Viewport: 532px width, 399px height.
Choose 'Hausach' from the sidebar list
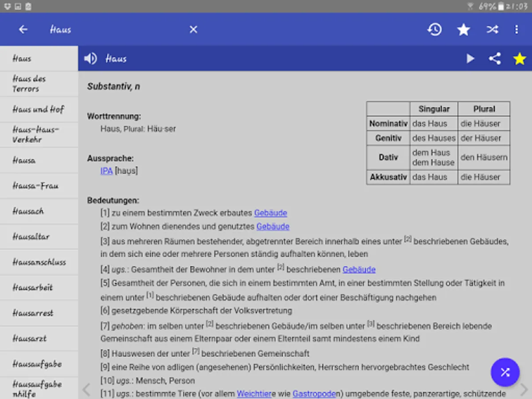[39, 211]
